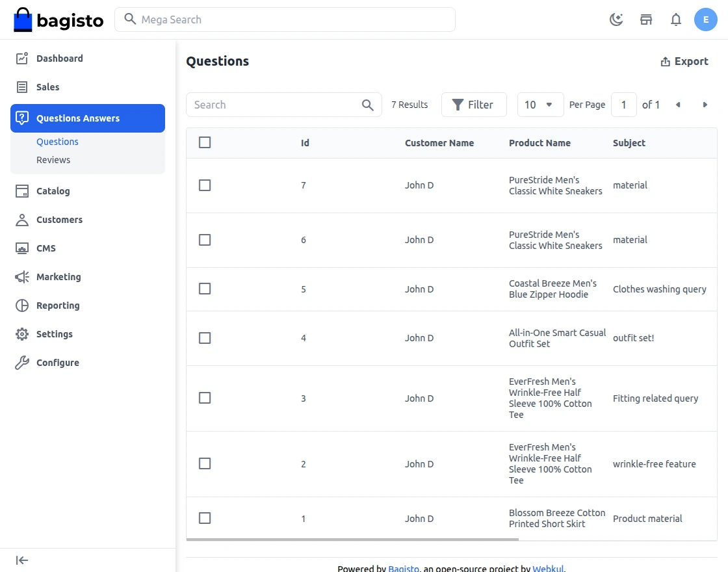Image resolution: width=728 pixels, height=572 pixels.
Task: Click the magnifier icon in Questions search
Action: point(368,105)
